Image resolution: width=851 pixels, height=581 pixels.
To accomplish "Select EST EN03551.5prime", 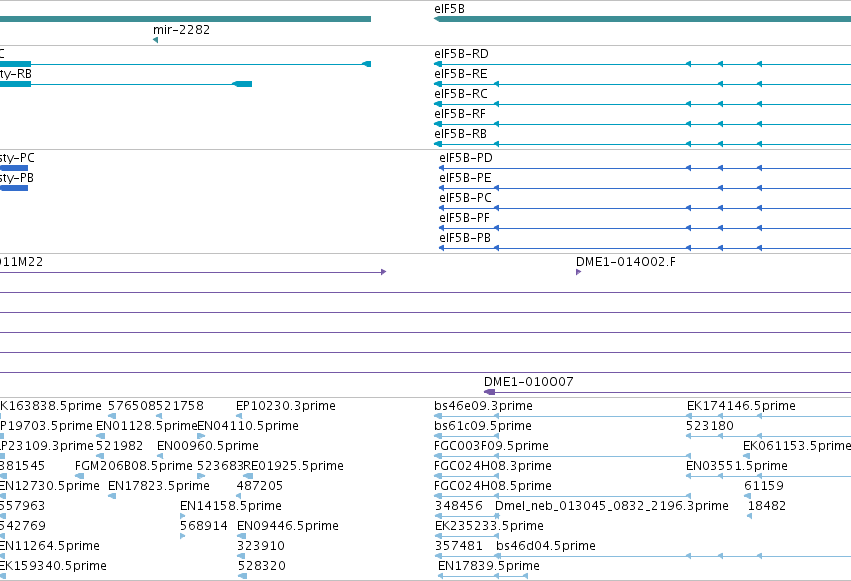I will click(x=736, y=466).
